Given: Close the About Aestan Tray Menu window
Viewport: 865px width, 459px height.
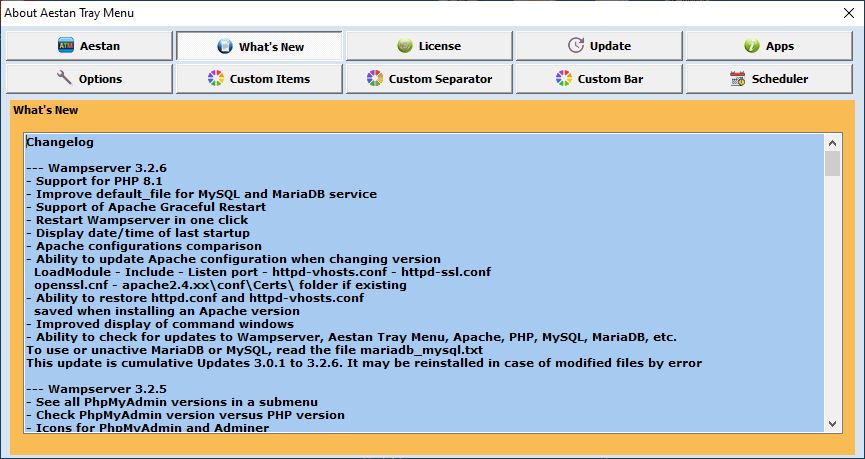Looking at the screenshot, I should pos(849,13).
